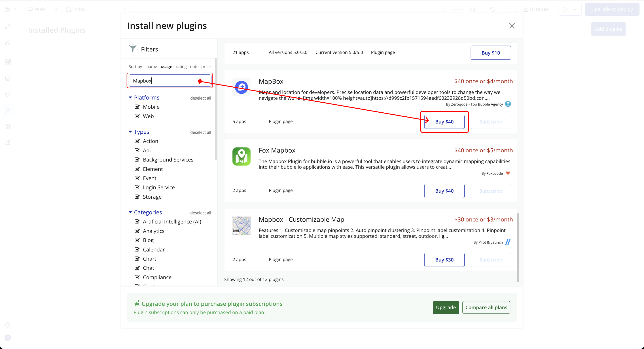Sort plugins by rating
The height and width of the screenshot is (349, 644).
click(181, 66)
